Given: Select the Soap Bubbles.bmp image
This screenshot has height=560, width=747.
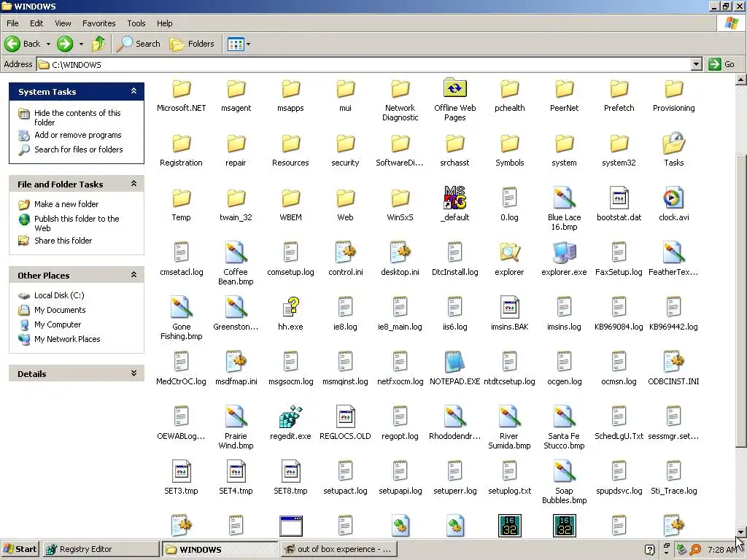Looking at the screenshot, I should coord(564,472).
